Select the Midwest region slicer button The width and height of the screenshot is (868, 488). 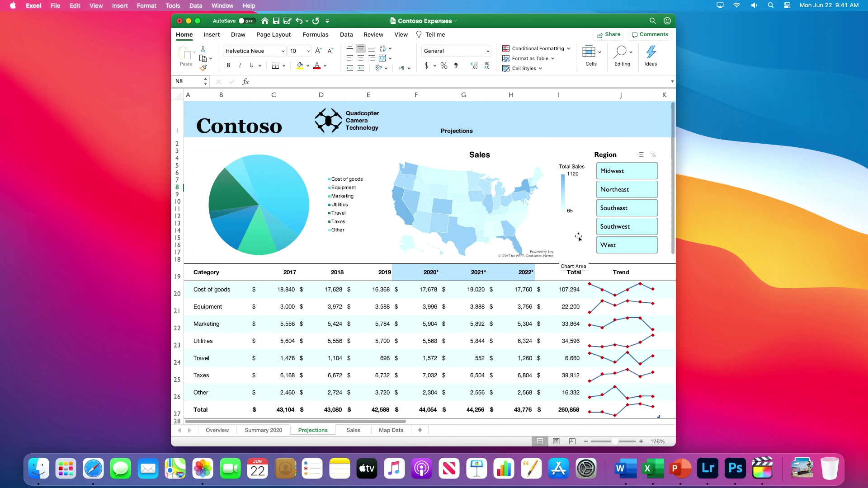click(x=627, y=171)
